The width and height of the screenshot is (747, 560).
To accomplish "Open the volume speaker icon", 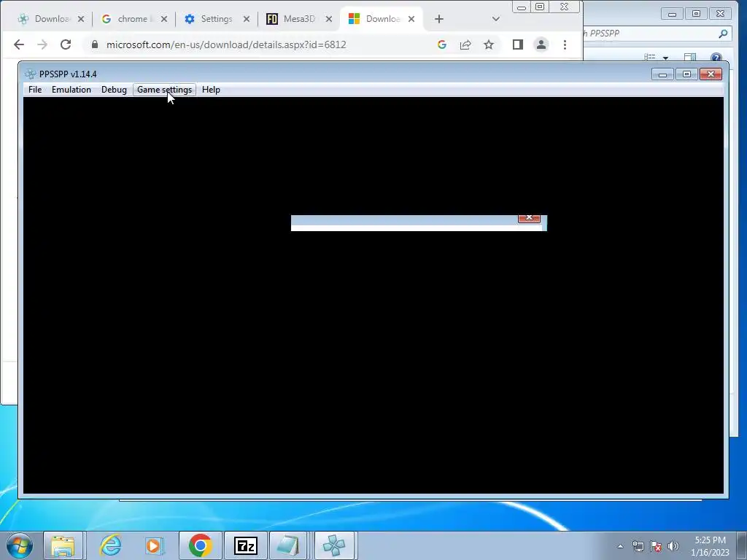I will pyautogui.click(x=673, y=546).
